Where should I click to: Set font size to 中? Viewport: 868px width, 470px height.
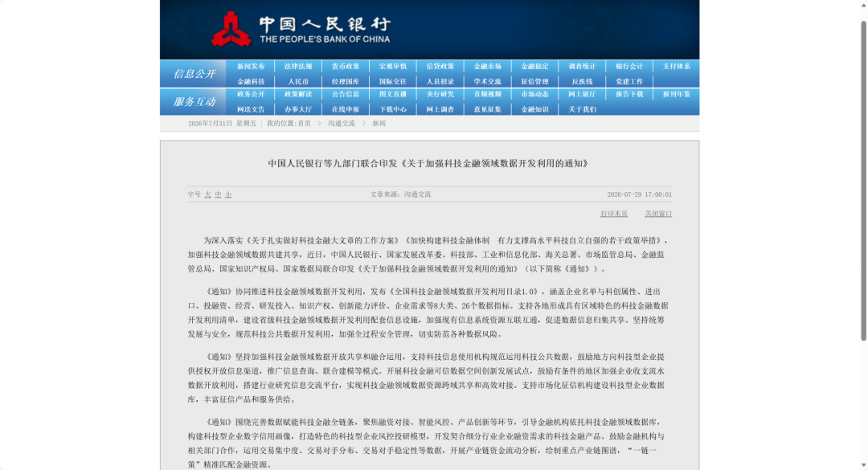pos(218,195)
